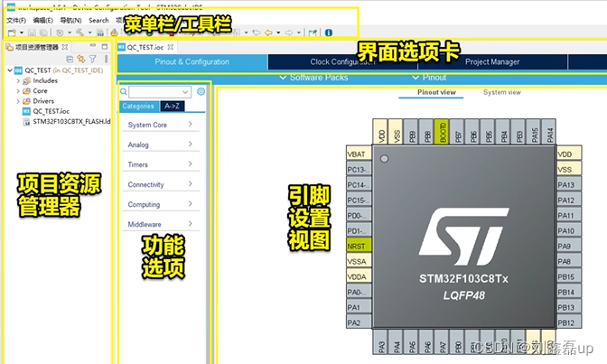This screenshot has height=364, width=607.
Task: Click the Filter funnel icon in explorer
Action: pyautogui.click(x=92, y=59)
